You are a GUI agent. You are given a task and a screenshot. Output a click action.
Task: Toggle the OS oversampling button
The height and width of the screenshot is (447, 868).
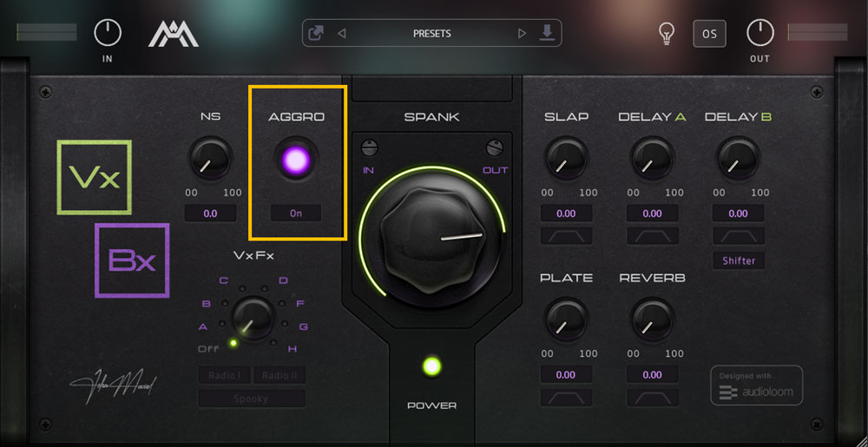[x=709, y=34]
